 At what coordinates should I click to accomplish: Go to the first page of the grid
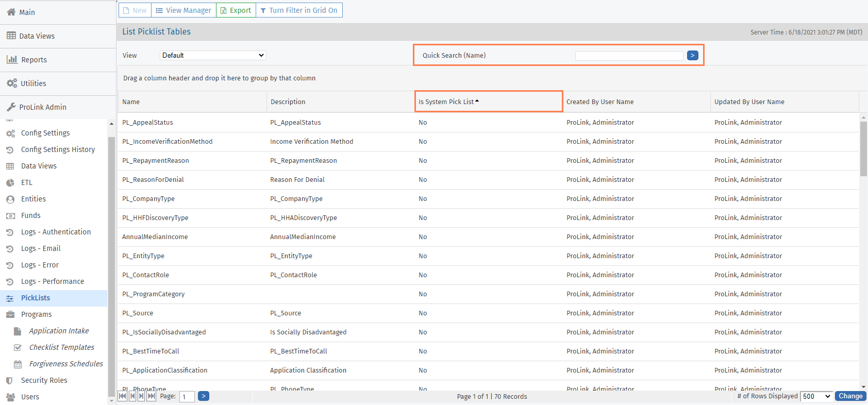[x=123, y=396]
